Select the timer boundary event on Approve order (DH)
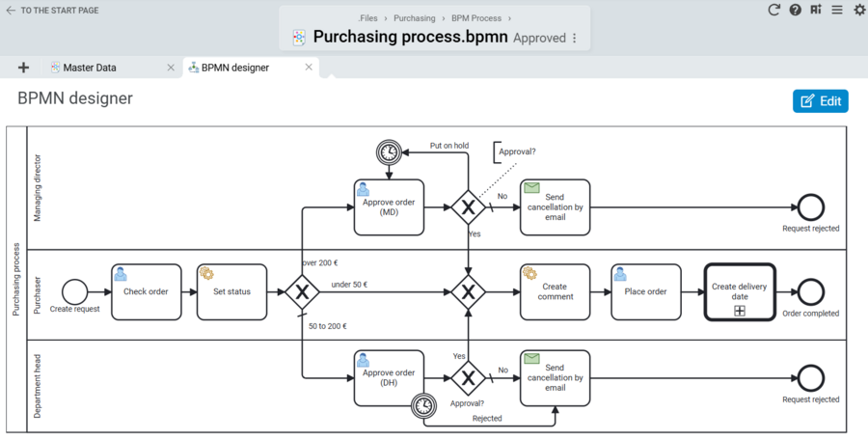Screen dimensions: 868x440 tap(423, 406)
